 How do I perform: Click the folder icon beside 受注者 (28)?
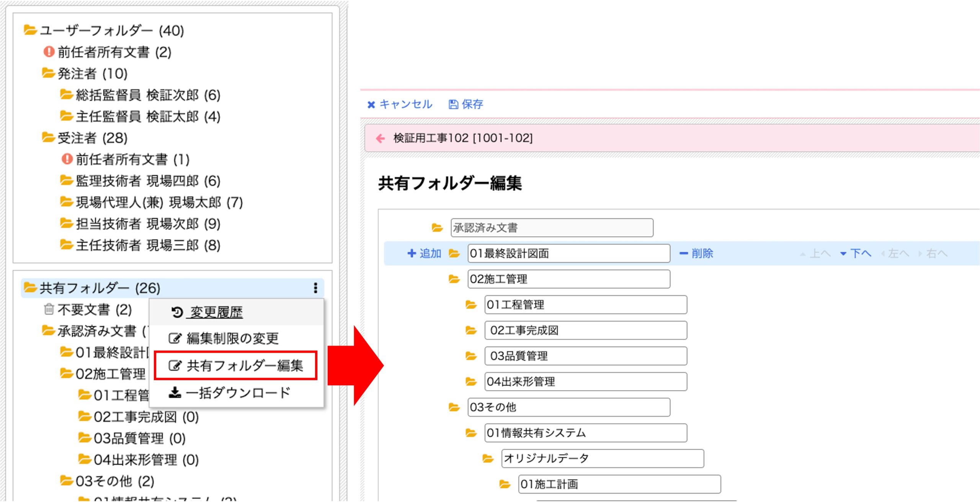pos(48,137)
